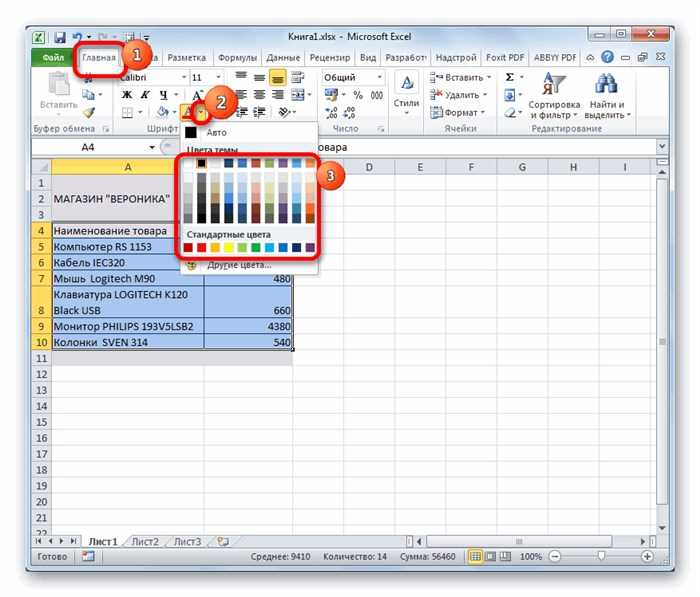The image size is (700, 597).
Task: Click the increase decimal icon
Action: pyautogui.click(x=331, y=113)
